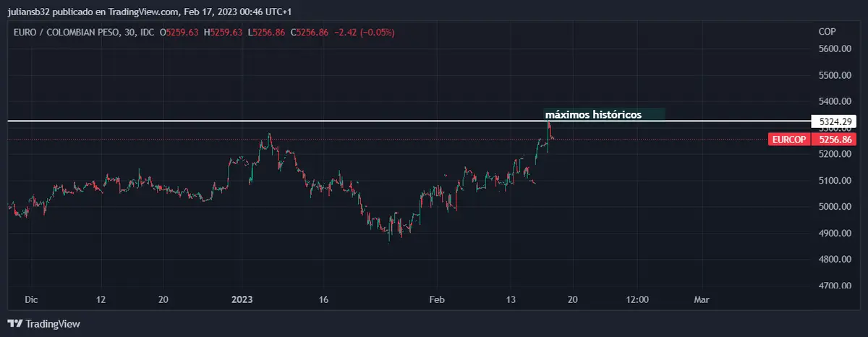Select the 'máximos históricos' text annotation
The image size is (868, 337).
tap(592, 114)
